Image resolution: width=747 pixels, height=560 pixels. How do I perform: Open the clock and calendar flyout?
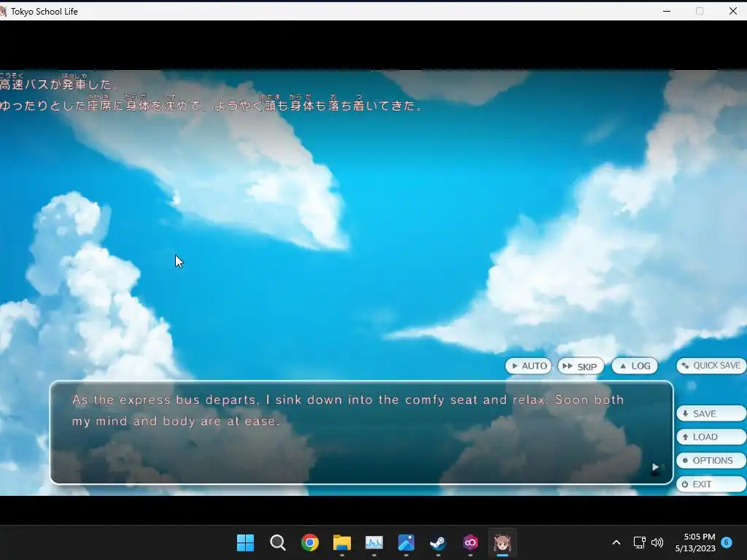[x=695, y=542]
